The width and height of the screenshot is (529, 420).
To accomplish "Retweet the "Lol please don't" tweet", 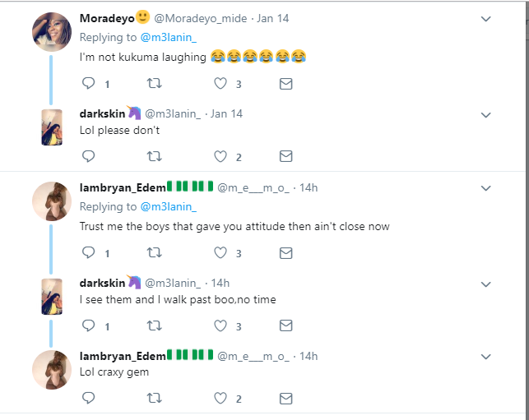I will [154, 156].
